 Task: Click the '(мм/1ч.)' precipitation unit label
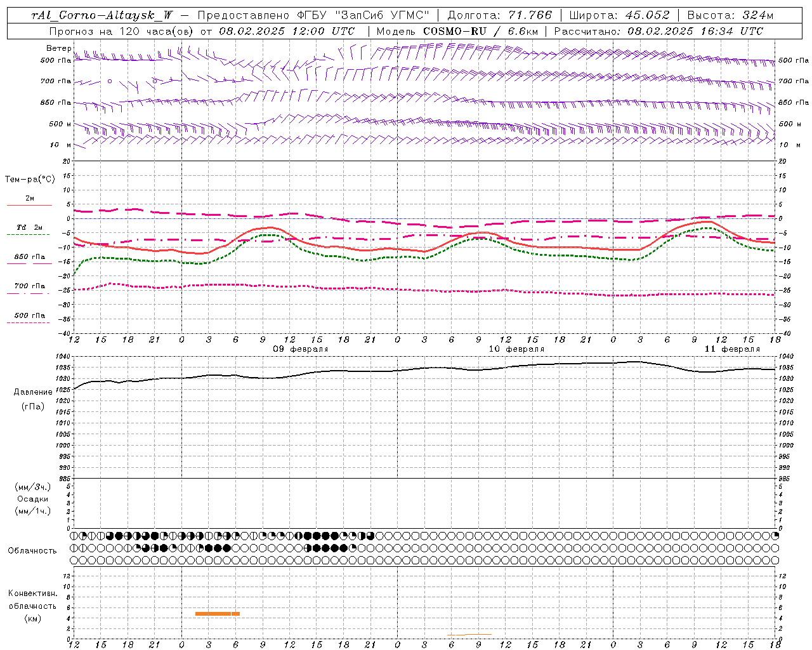pyautogui.click(x=33, y=511)
